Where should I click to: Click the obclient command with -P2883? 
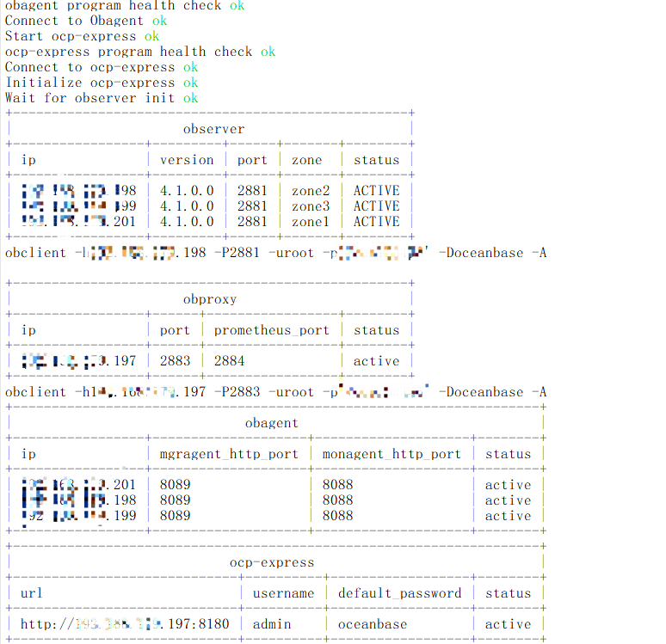point(275,392)
